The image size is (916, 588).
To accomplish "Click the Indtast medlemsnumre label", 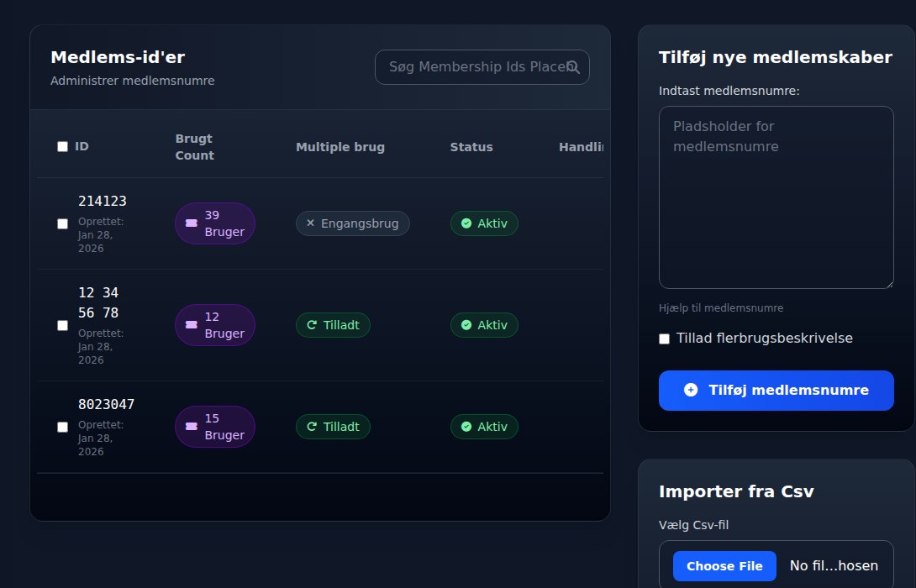I will pyautogui.click(x=729, y=91).
